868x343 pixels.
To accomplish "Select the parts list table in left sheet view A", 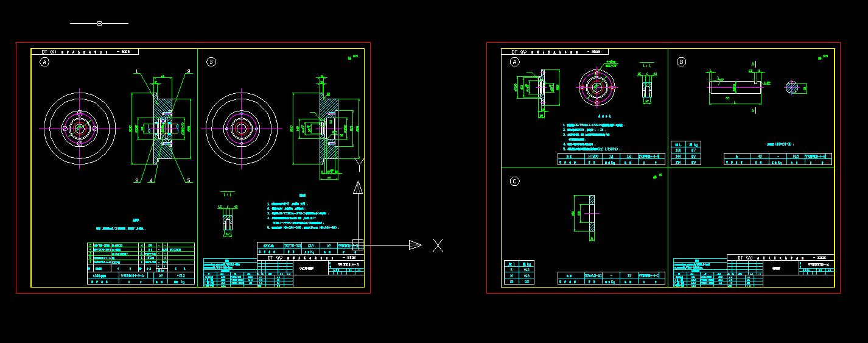I will click(141, 264).
